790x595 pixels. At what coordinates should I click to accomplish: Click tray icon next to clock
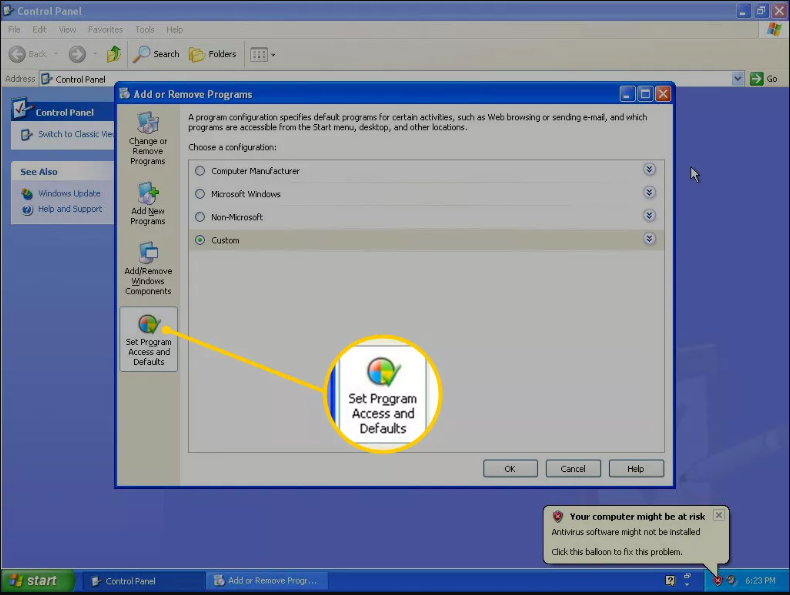732,581
